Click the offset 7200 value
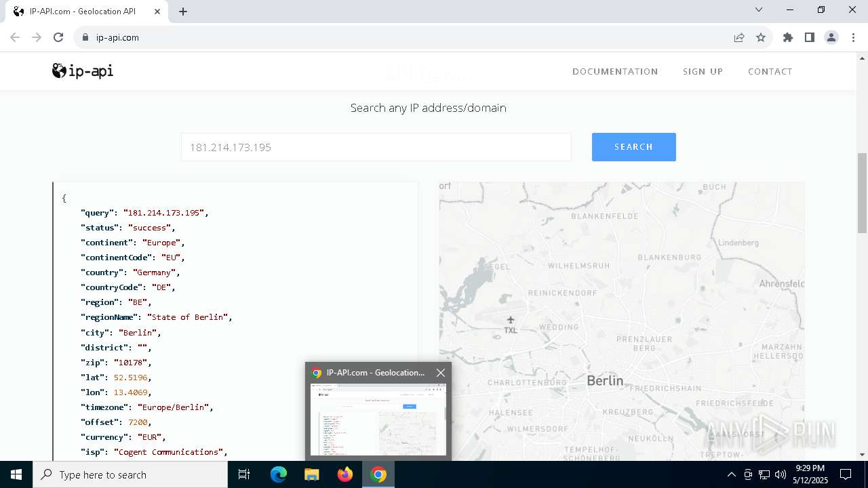 pos(138,422)
